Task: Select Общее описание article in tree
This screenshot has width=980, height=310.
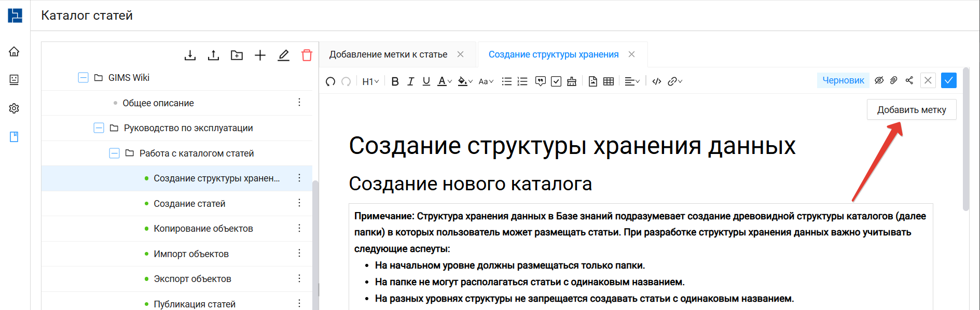Action: click(x=158, y=103)
